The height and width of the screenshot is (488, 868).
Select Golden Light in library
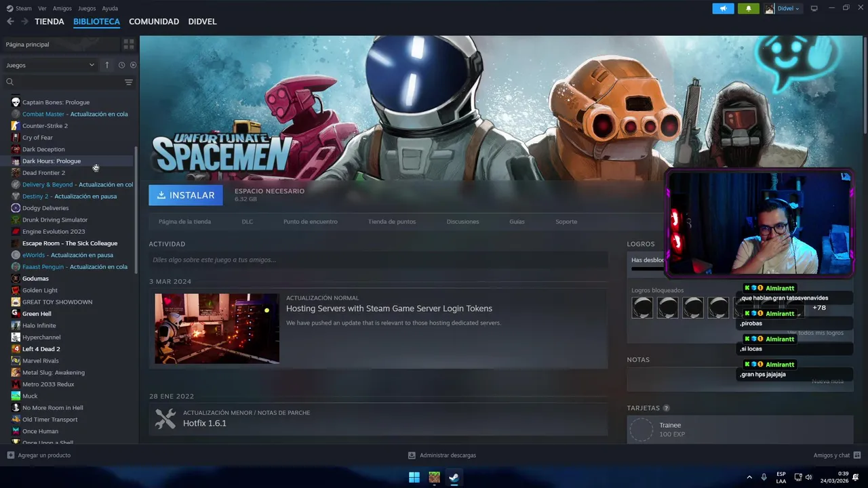[x=40, y=291]
